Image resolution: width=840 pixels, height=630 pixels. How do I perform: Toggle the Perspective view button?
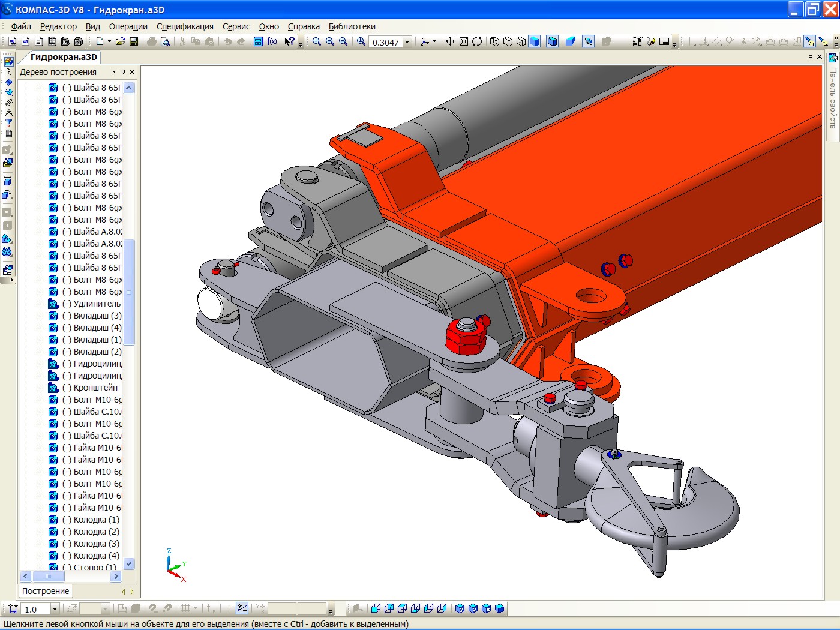click(571, 41)
